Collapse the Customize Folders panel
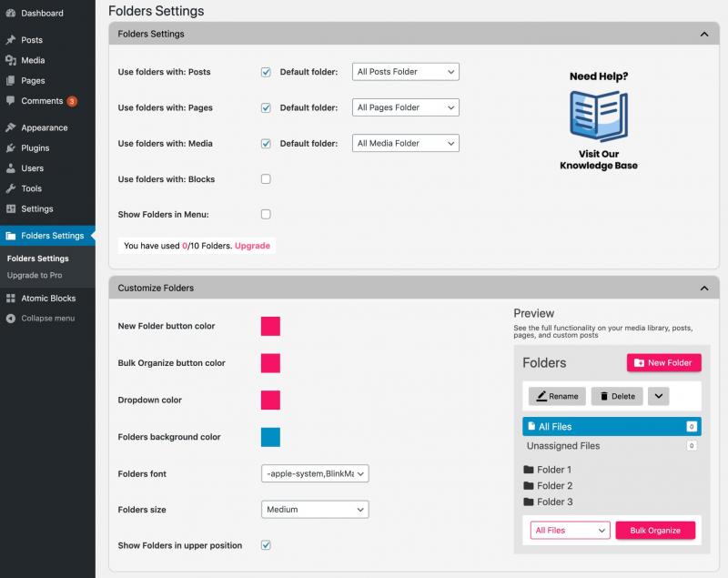Image resolution: width=728 pixels, height=578 pixels. pos(703,289)
